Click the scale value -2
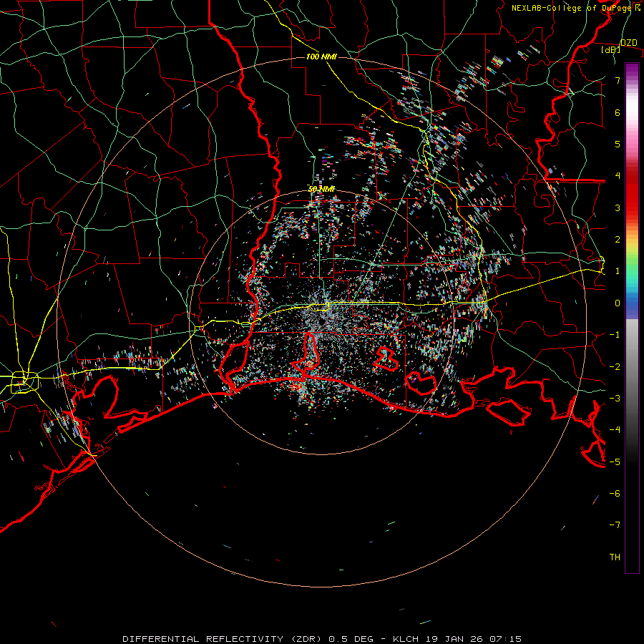 [615, 367]
